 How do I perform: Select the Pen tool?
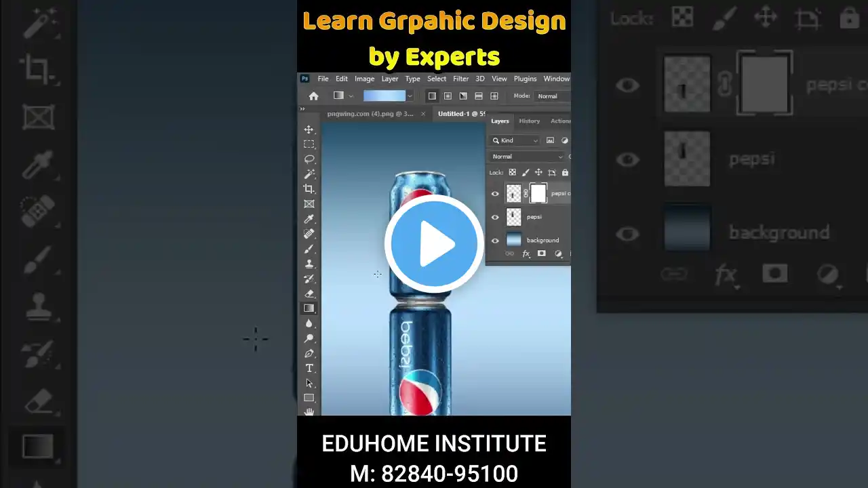pyautogui.click(x=309, y=353)
